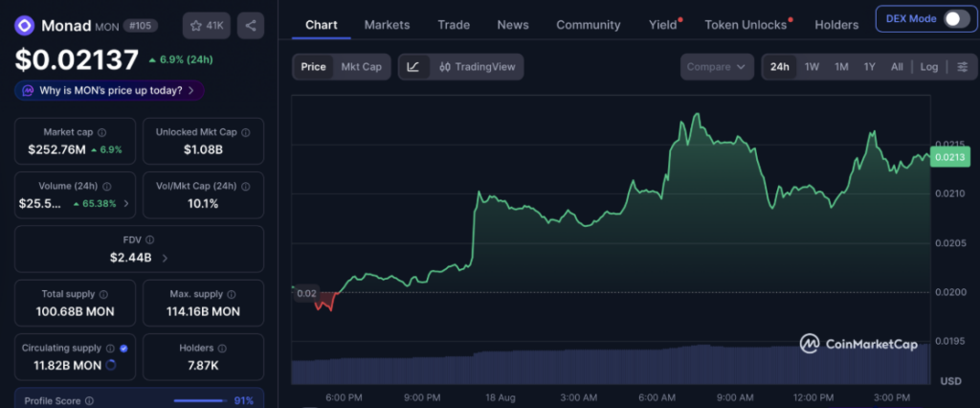Add Monad to watchlist with star button
The height and width of the screenshot is (408, 980).
point(207,26)
